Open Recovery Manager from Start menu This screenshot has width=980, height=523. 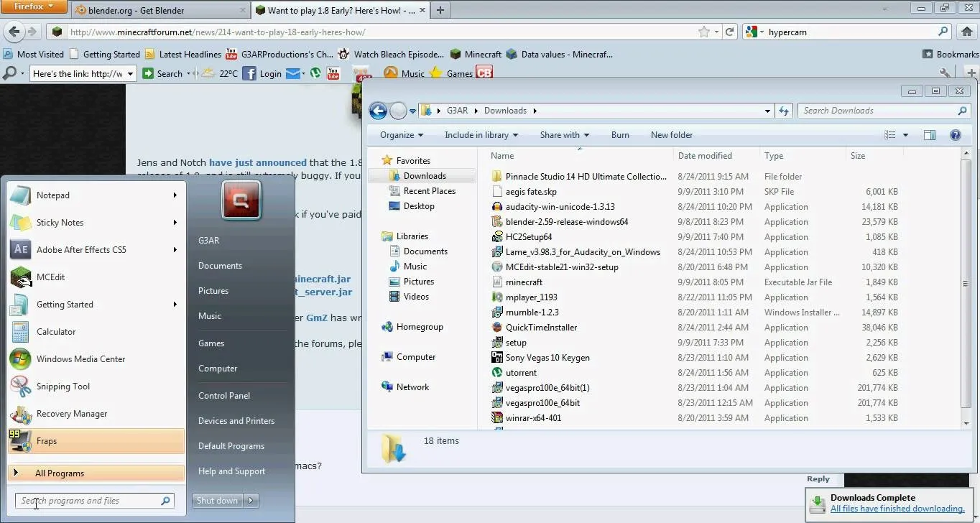pyautogui.click(x=96, y=414)
